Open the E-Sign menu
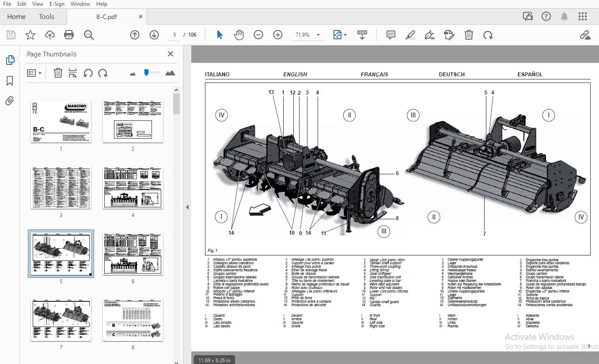The image size is (599, 364). tap(57, 4)
